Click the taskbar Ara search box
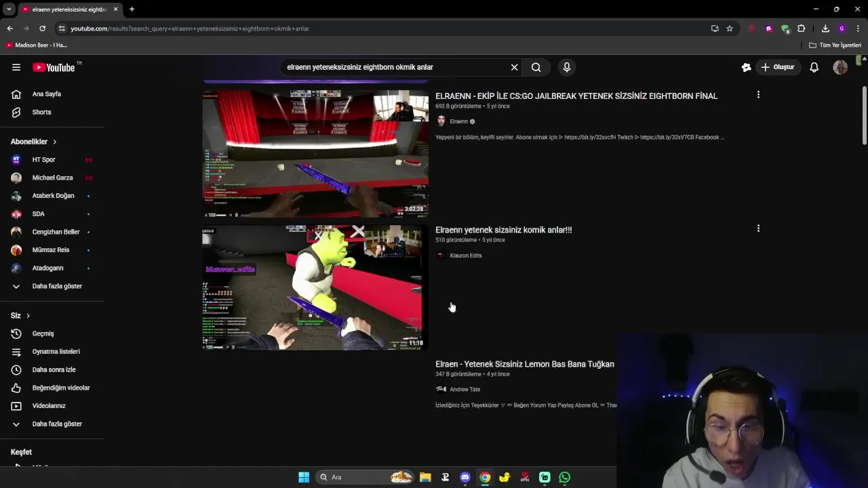Screen dimensions: 868x488 (366, 477)
